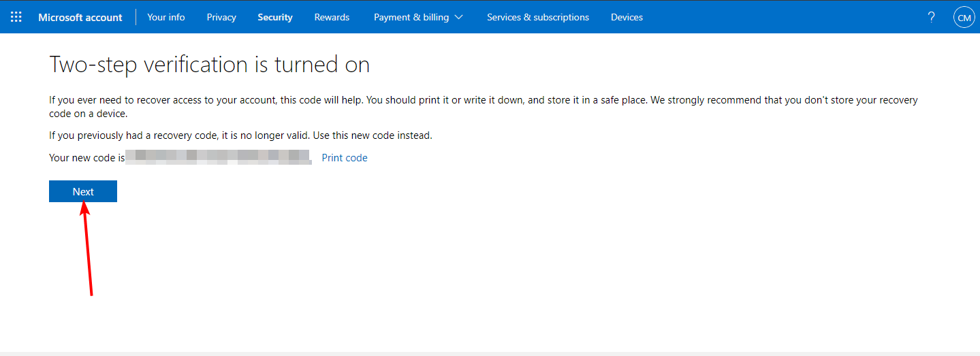980x356 pixels.
Task: Open the Your info tab
Action: pos(166,17)
